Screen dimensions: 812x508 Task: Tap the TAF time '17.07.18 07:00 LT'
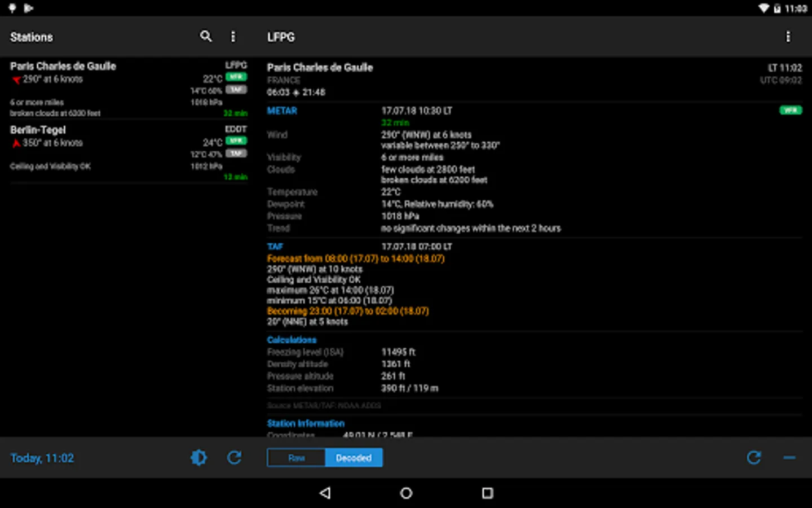click(417, 247)
